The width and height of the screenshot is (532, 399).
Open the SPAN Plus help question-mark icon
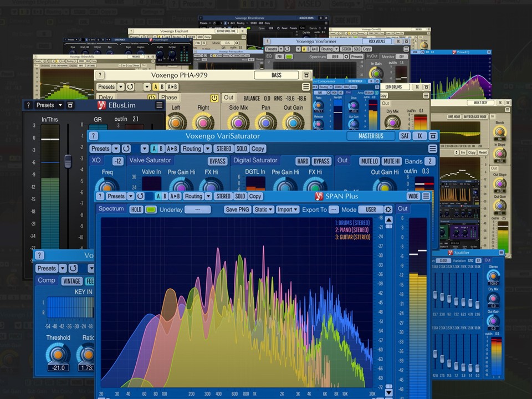pyautogui.click(x=100, y=196)
